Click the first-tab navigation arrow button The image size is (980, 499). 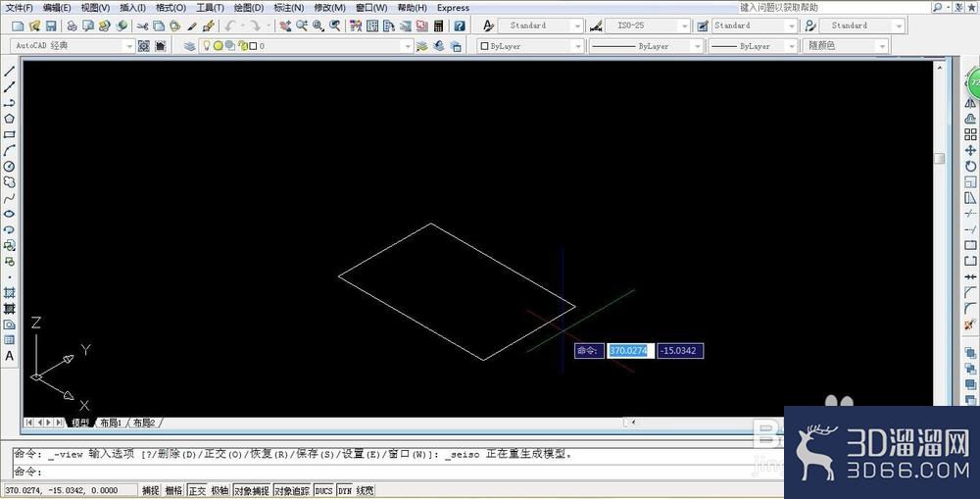pyautogui.click(x=28, y=424)
